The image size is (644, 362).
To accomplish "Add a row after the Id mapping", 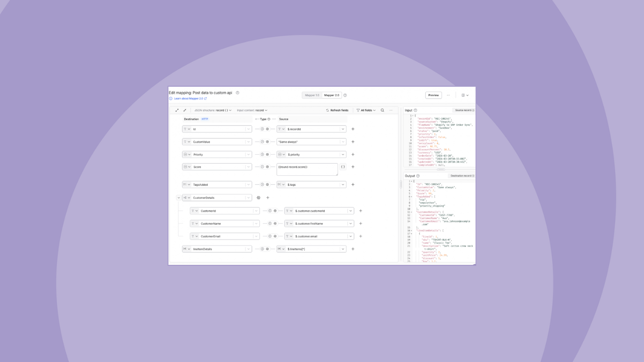I will point(353,129).
